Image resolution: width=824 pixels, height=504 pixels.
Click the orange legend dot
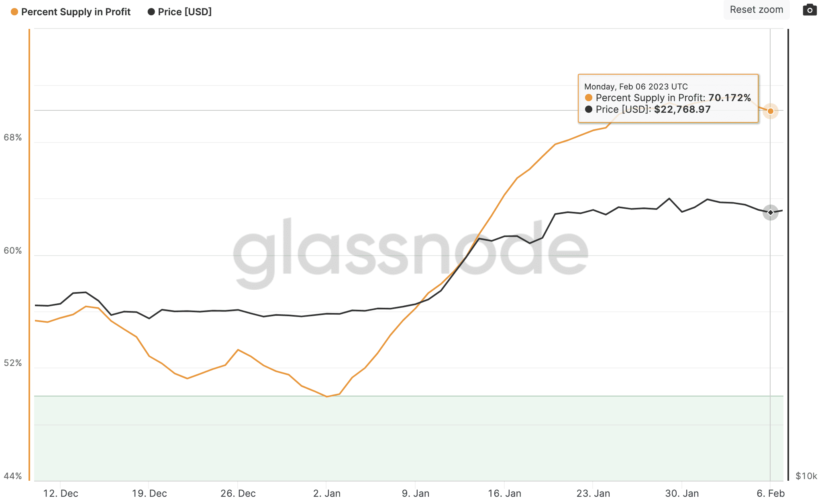pos(14,12)
